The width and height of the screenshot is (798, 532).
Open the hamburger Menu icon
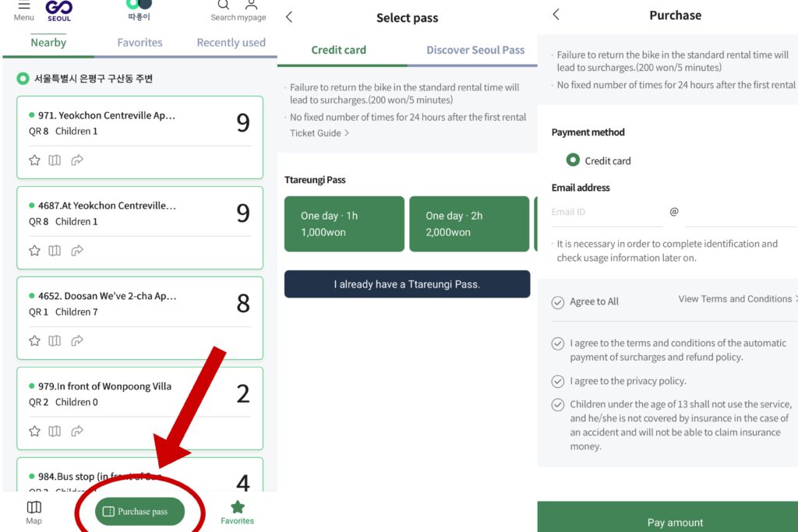click(x=24, y=5)
